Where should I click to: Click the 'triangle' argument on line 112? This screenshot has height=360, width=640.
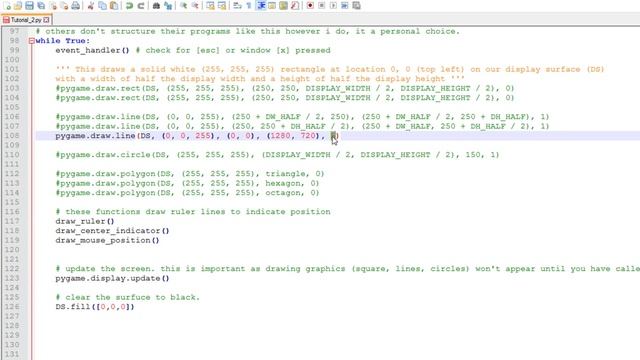tap(285, 173)
